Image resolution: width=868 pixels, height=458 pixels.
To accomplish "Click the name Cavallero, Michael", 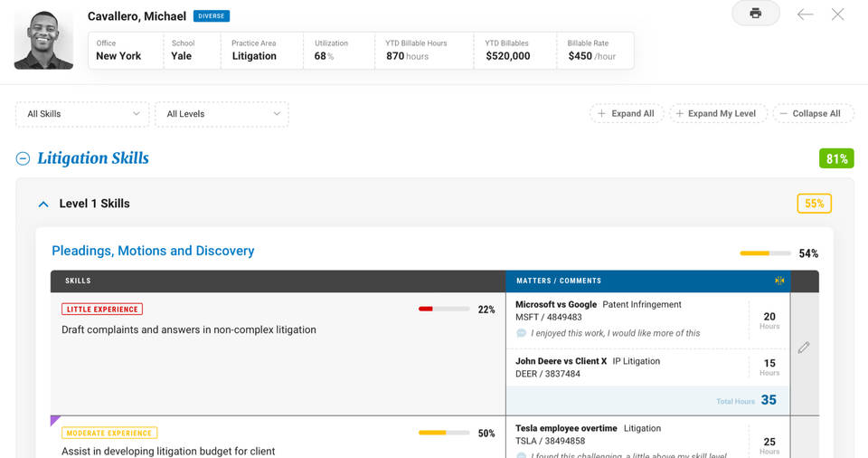I will (137, 16).
